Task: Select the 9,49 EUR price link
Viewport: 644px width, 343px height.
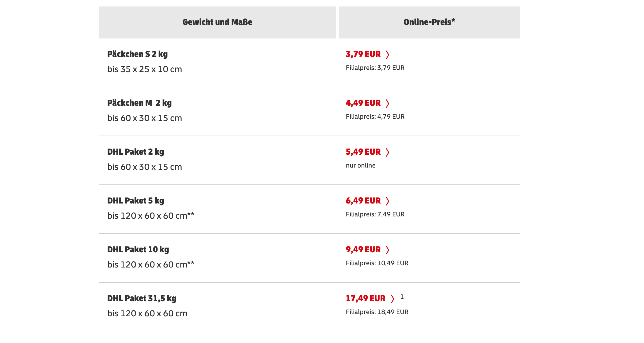Action: [363, 250]
